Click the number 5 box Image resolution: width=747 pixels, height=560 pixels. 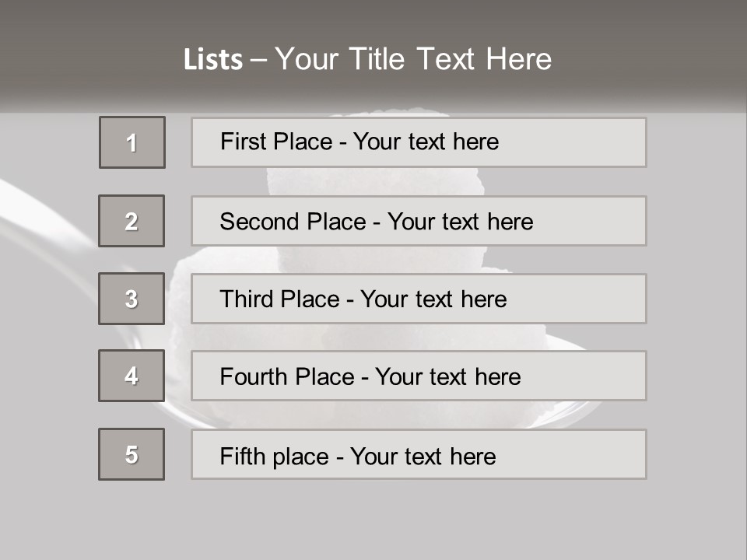(x=132, y=454)
